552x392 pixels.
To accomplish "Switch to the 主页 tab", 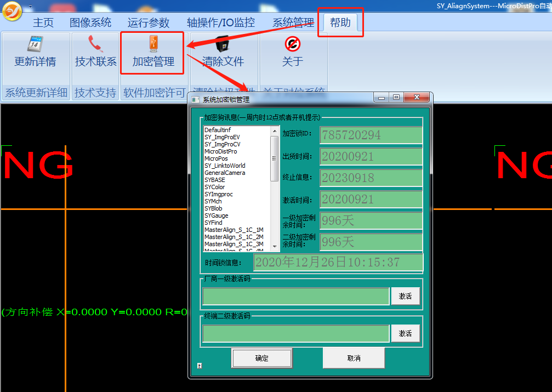I will [43, 22].
